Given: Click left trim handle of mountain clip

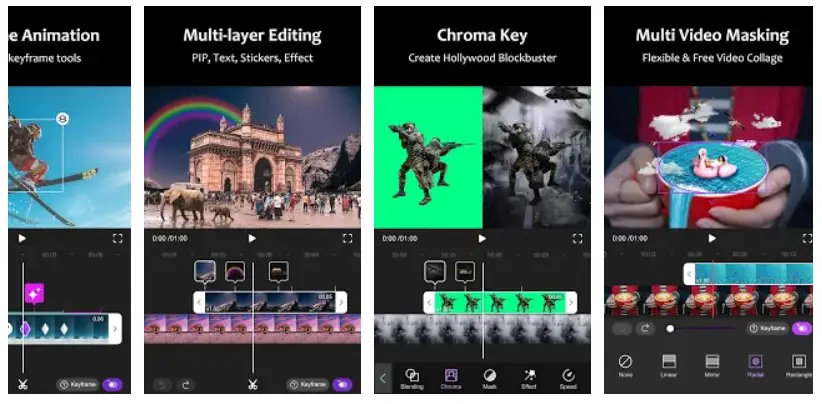Looking at the screenshot, I should [x=199, y=302].
